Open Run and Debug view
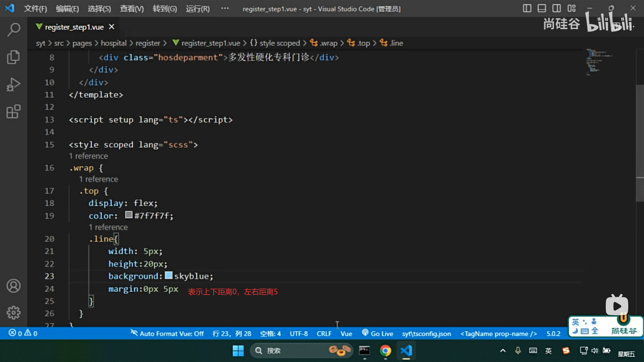Viewport: 644px width, 362px height. (x=13, y=84)
